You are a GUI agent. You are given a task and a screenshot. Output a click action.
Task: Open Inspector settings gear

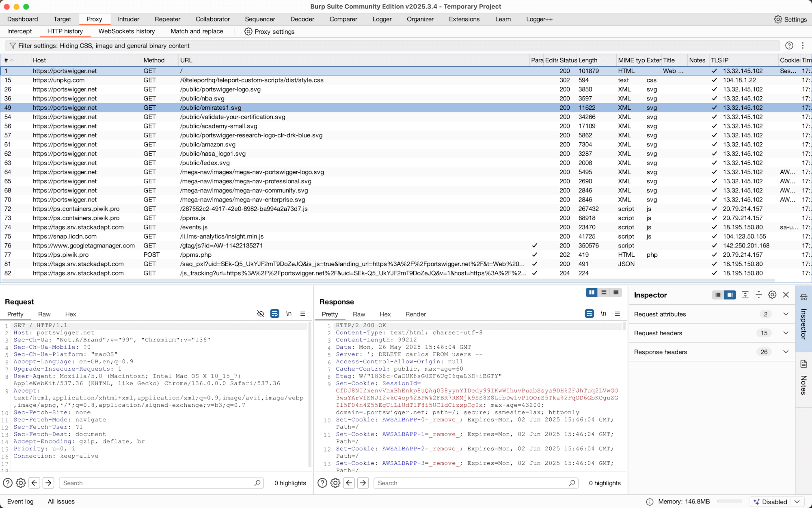point(772,295)
